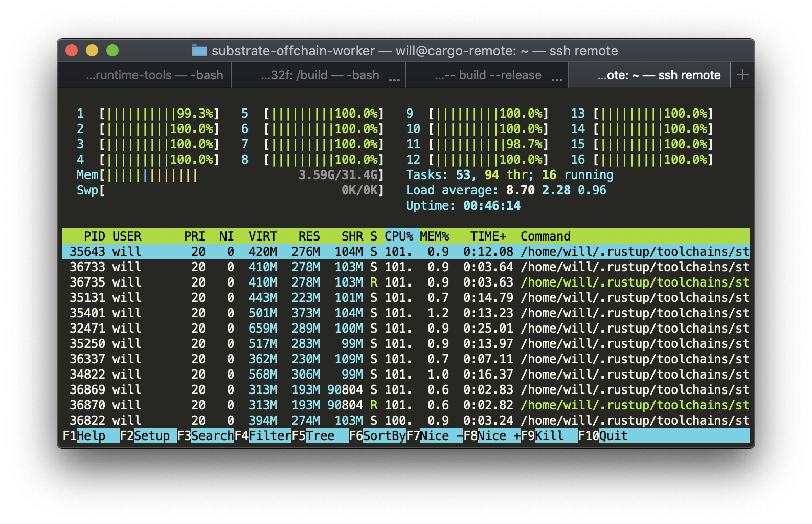This screenshot has width=812, height=524.
Task: Click the Command column header
Action: [546, 236]
